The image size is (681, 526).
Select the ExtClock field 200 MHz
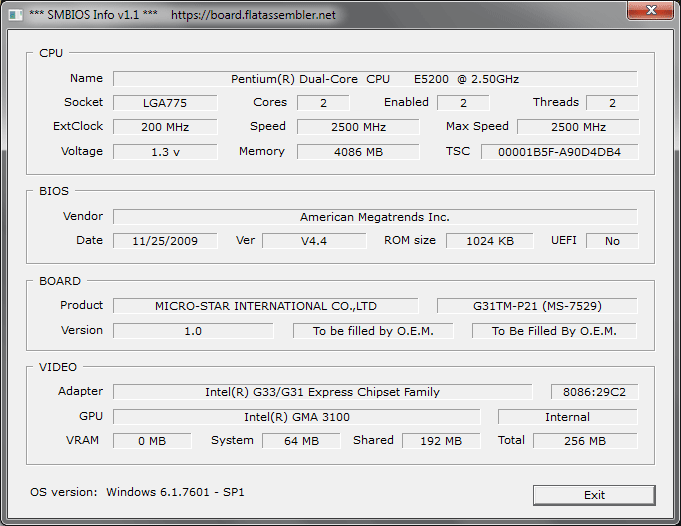(165, 127)
